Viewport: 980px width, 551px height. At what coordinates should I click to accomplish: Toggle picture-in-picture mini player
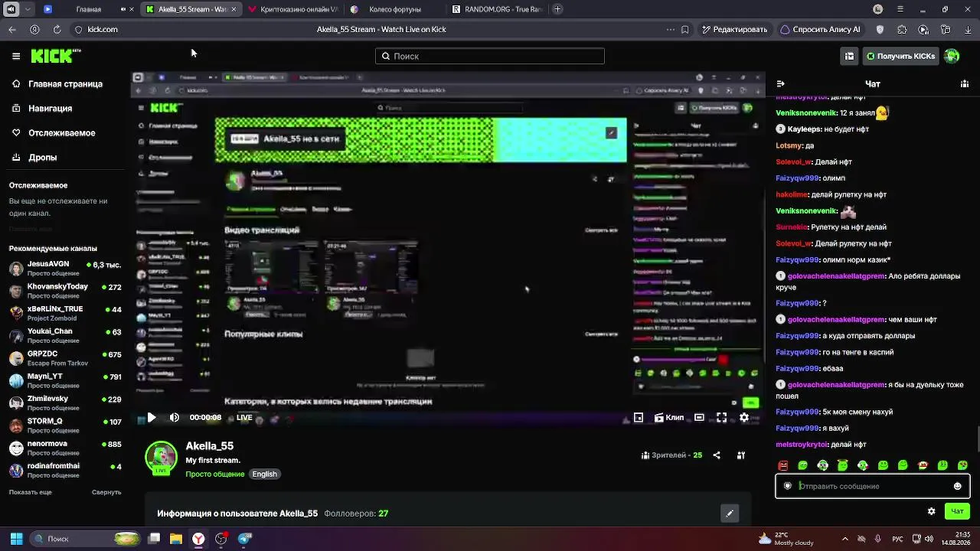(x=639, y=418)
